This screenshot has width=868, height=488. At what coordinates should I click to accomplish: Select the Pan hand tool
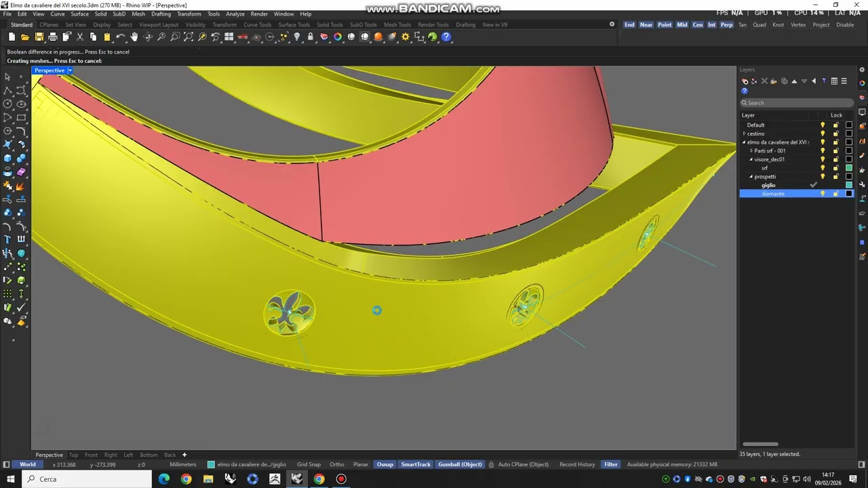pos(134,37)
